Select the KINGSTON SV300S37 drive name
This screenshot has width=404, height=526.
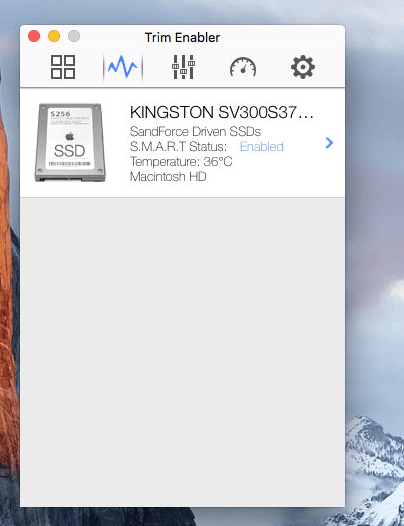[x=221, y=112]
